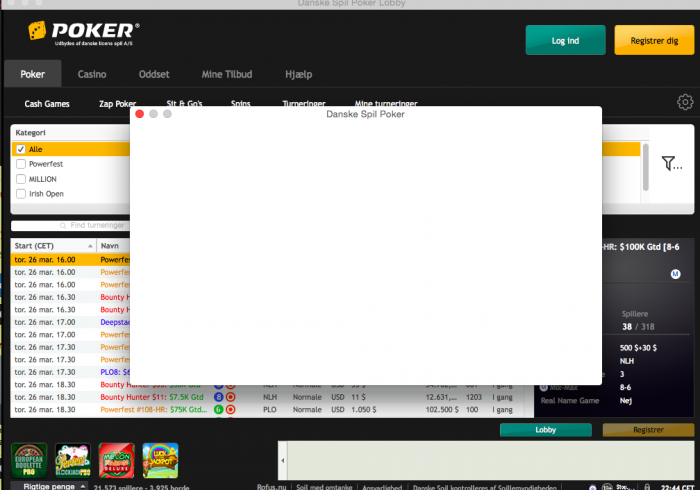Check the MILLION category checkbox

[21, 179]
